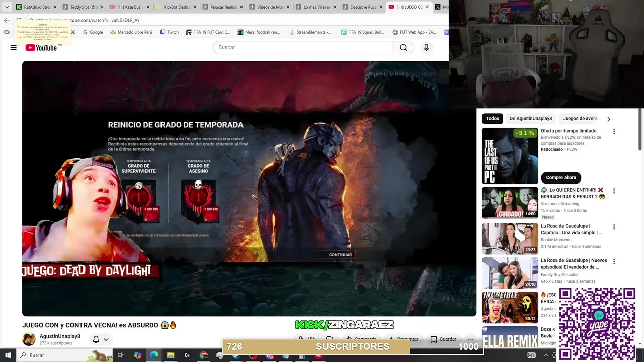The height and width of the screenshot is (362, 644).
Task: Open Logitech G HUB from the taskbar
Action: tap(187, 355)
